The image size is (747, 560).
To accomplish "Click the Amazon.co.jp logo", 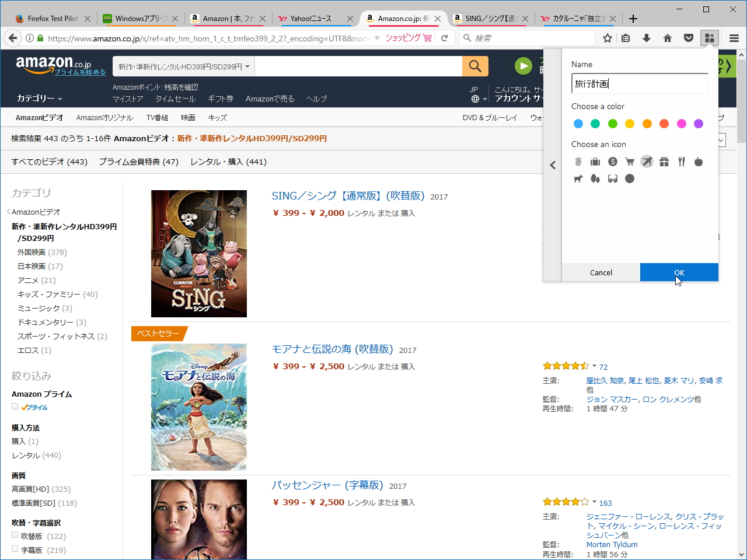I will (x=53, y=64).
